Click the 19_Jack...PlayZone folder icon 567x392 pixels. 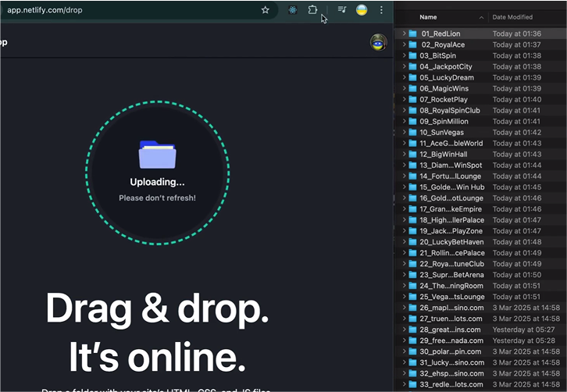[x=412, y=230]
